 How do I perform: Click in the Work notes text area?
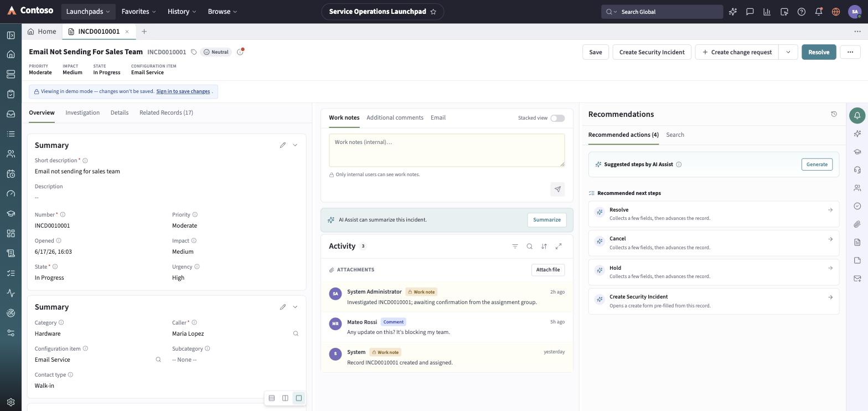click(x=447, y=150)
